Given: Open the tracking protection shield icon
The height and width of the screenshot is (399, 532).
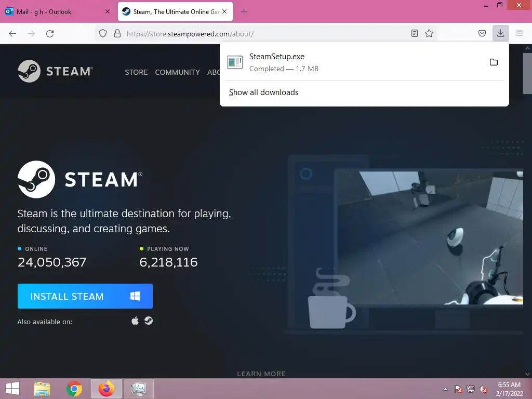Looking at the screenshot, I should pos(103,33).
